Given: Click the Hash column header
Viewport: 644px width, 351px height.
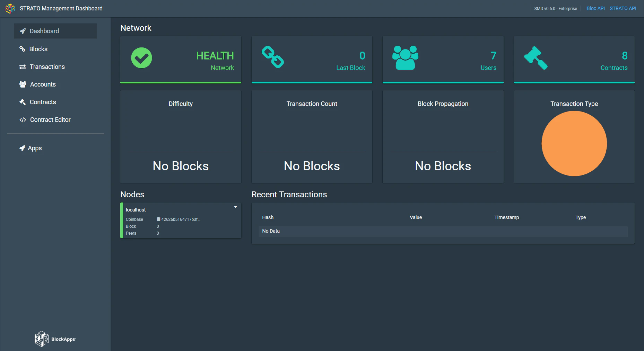Looking at the screenshot, I should coord(268,217).
